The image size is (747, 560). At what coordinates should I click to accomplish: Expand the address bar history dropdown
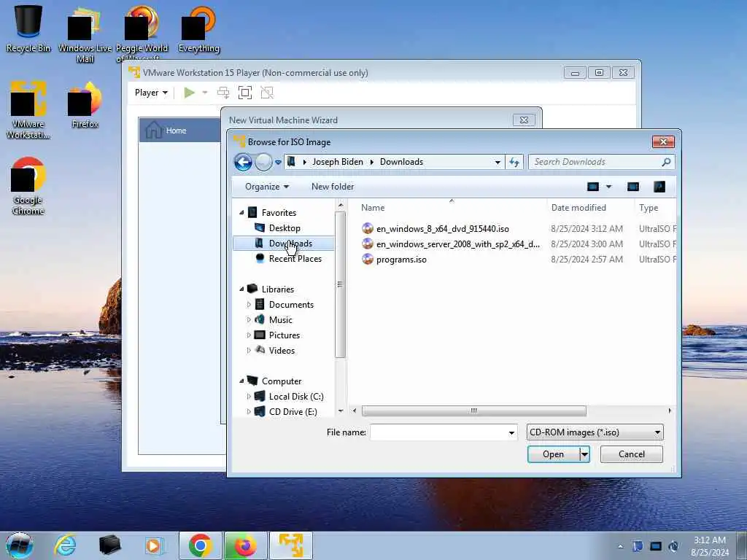click(498, 163)
